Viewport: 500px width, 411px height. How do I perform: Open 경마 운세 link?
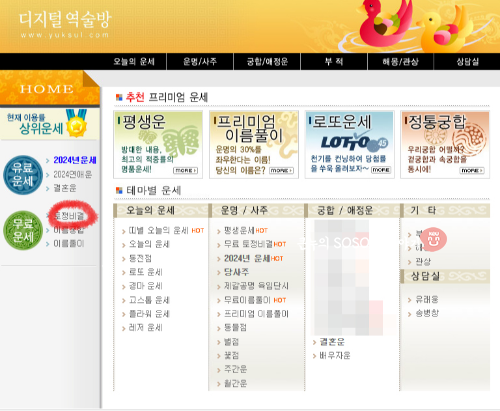pyautogui.click(x=146, y=286)
